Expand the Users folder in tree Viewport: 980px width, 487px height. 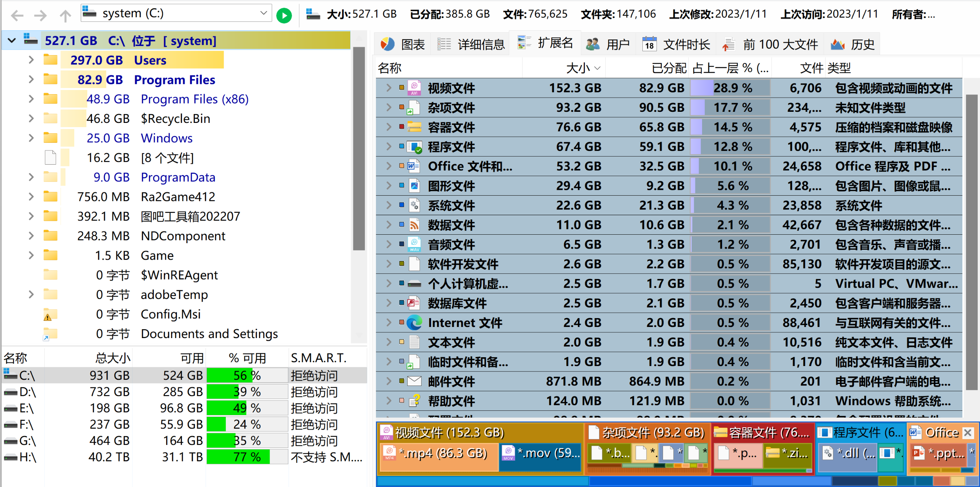[31, 60]
